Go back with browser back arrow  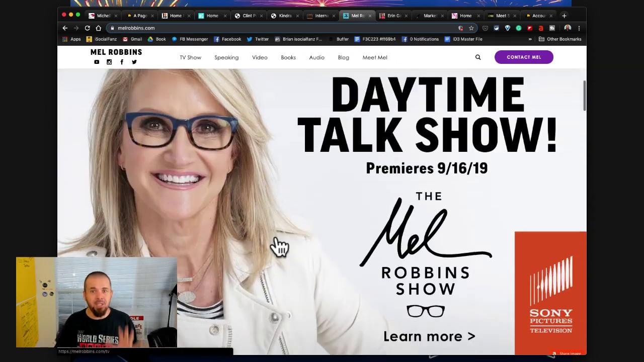pyautogui.click(x=65, y=28)
